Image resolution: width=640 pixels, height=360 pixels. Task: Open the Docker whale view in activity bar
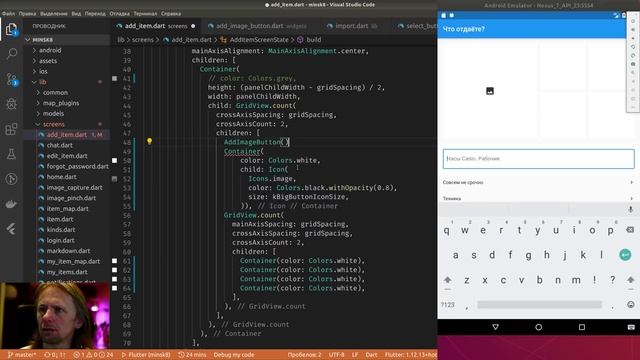pos(11,204)
